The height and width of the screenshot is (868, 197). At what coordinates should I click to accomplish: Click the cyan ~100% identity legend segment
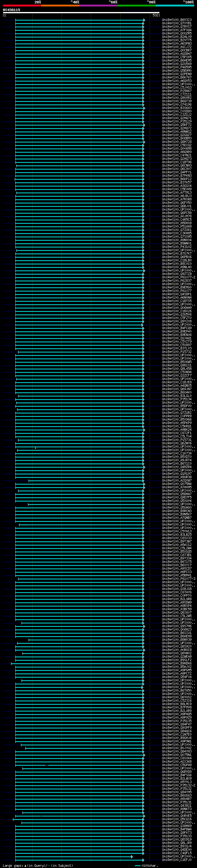[175, 6]
